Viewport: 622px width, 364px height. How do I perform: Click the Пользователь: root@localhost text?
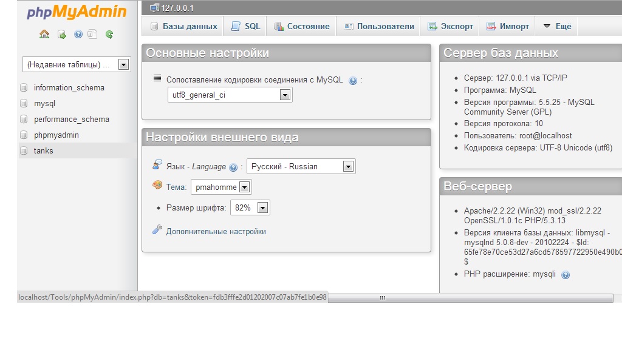coord(518,135)
